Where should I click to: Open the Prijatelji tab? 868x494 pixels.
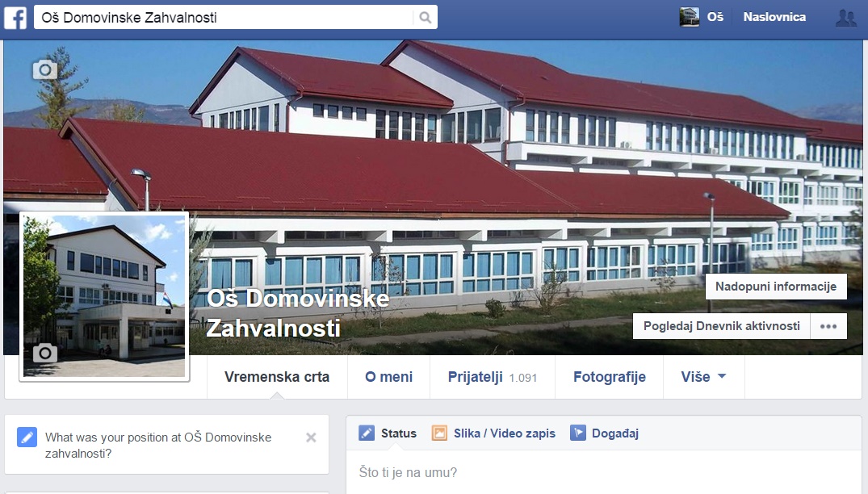[492, 377]
